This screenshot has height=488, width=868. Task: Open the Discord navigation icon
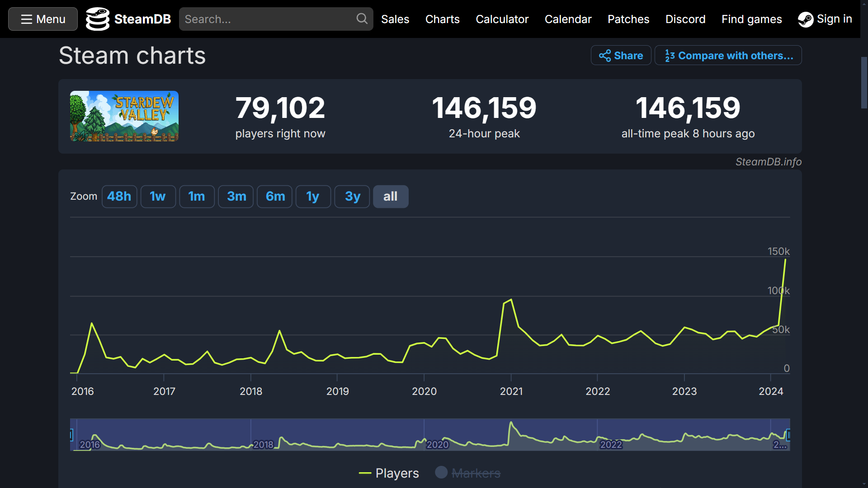coord(685,19)
